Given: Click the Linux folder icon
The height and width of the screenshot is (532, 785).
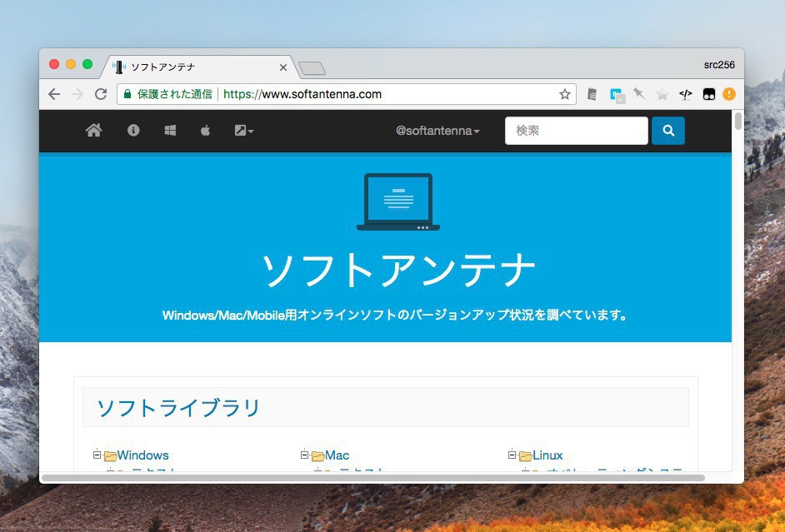Looking at the screenshot, I should coord(525,456).
